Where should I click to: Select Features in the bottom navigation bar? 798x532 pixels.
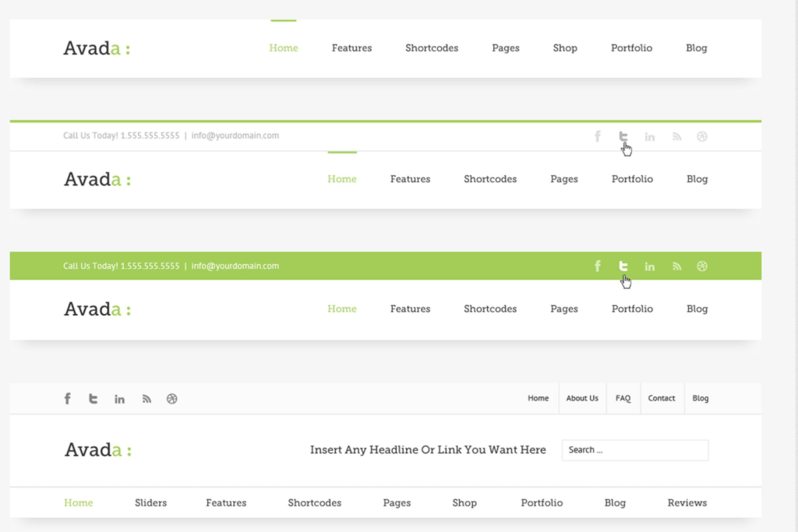pos(226,502)
